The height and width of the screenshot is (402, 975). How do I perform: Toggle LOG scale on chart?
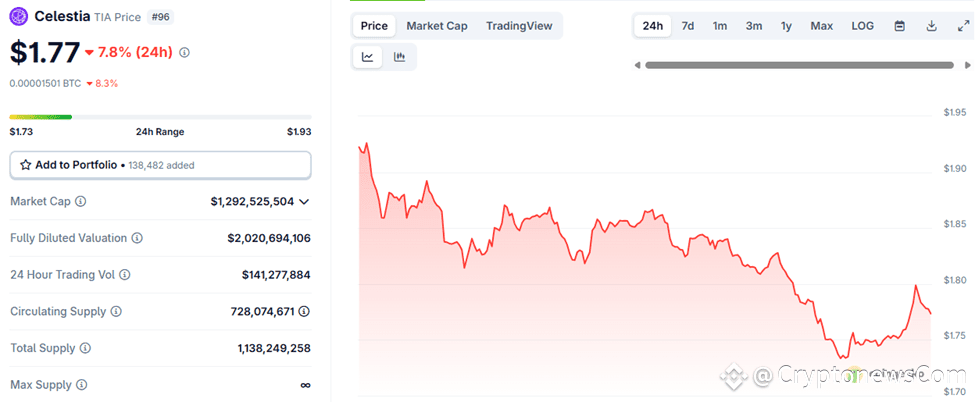point(862,26)
